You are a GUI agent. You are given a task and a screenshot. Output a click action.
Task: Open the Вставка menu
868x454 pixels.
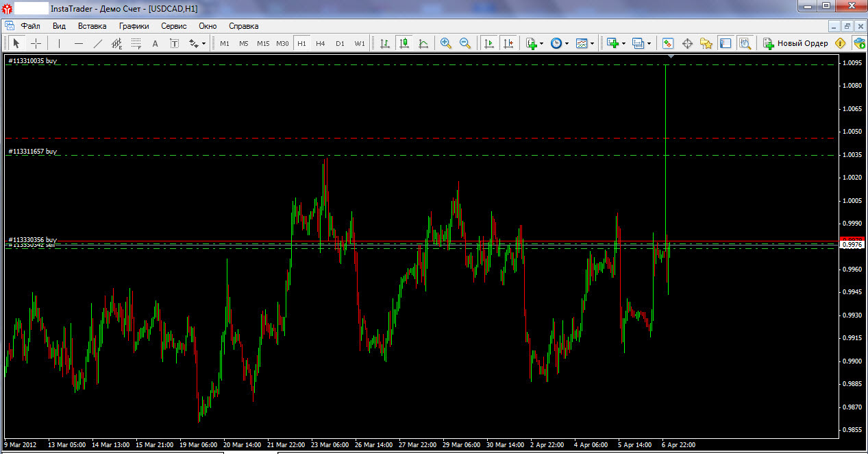click(x=92, y=26)
